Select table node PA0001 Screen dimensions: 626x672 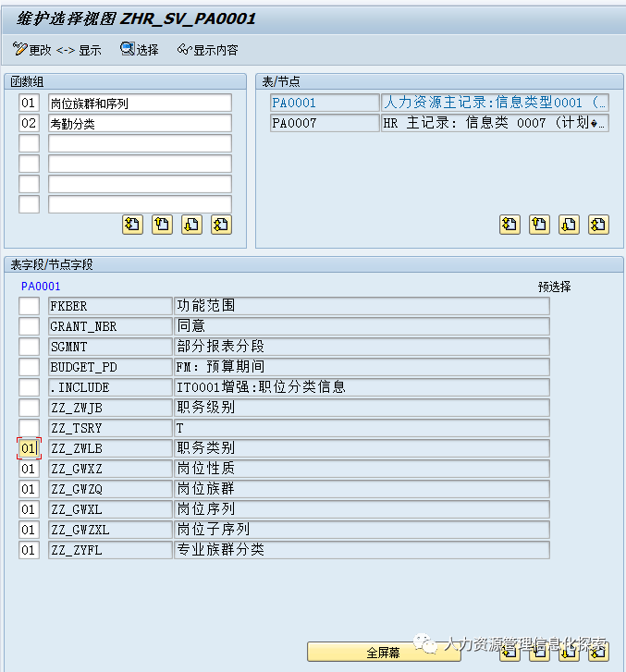325,103
